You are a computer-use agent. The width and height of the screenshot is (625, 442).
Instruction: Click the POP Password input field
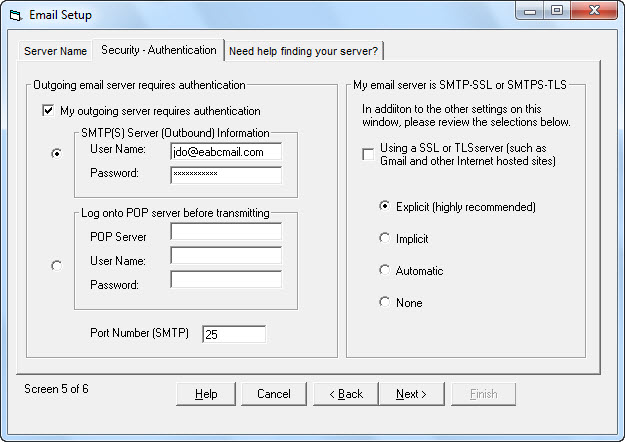click(x=226, y=279)
